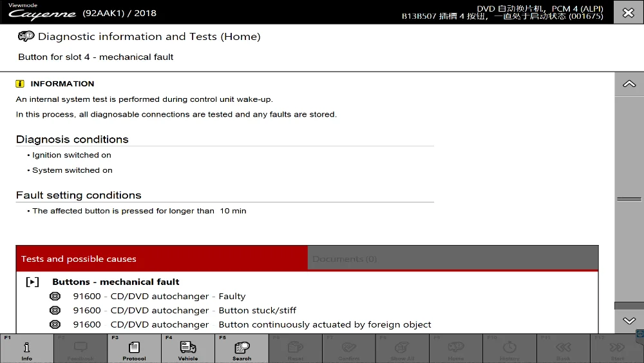Click the greyed-out Confirm button
This screenshot has width=644, height=363.
click(348, 348)
